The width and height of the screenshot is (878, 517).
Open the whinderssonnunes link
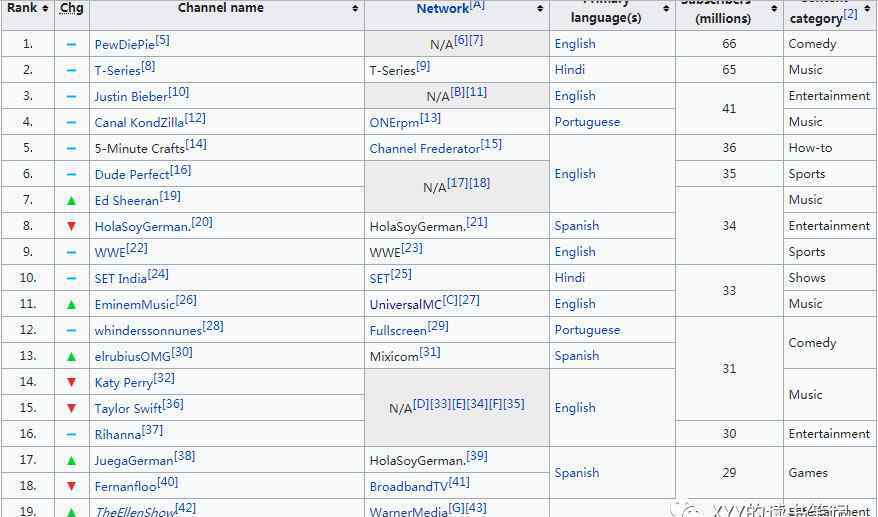click(148, 330)
